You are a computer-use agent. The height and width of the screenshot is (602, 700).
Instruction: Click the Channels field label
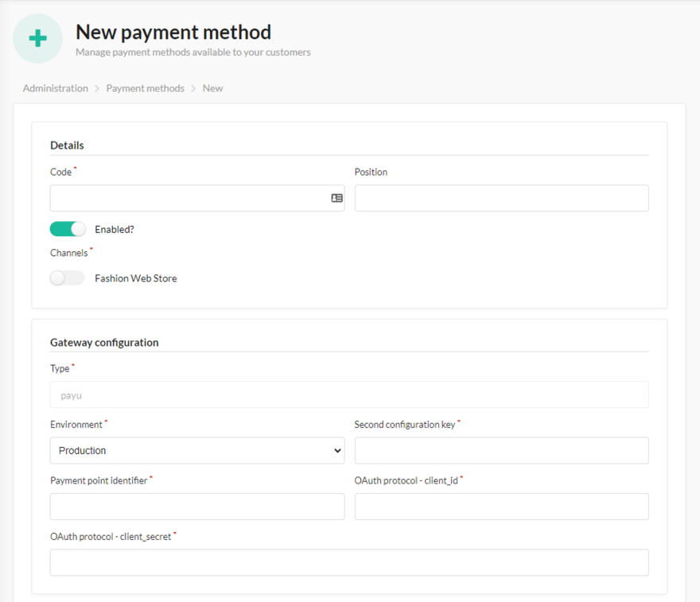[68, 253]
